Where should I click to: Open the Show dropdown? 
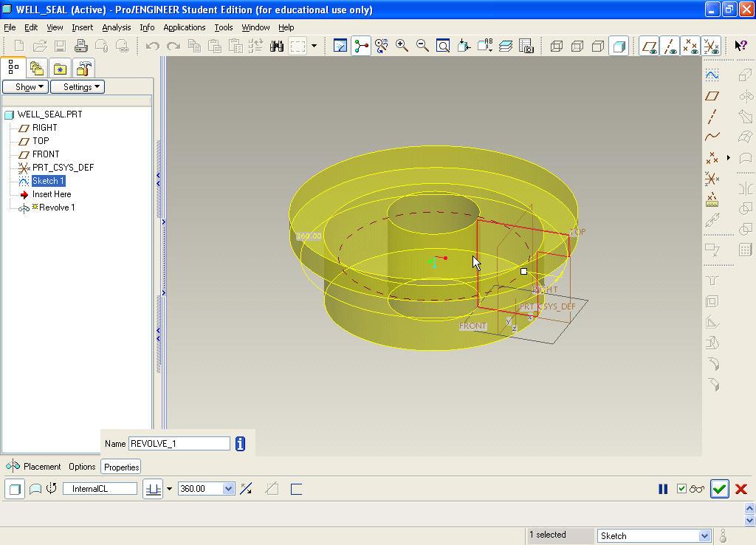point(26,87)
